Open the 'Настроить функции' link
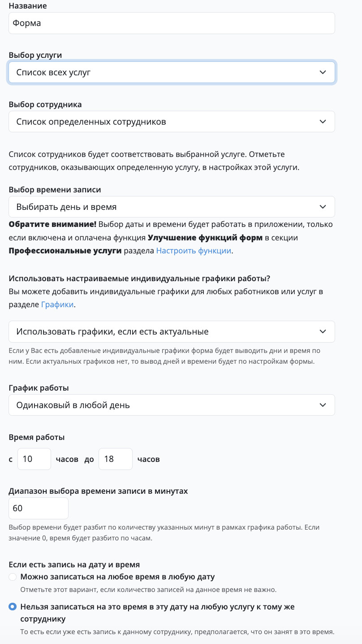Image resolution: width=362 pixels, height=644 pixels. click(194, 251)
